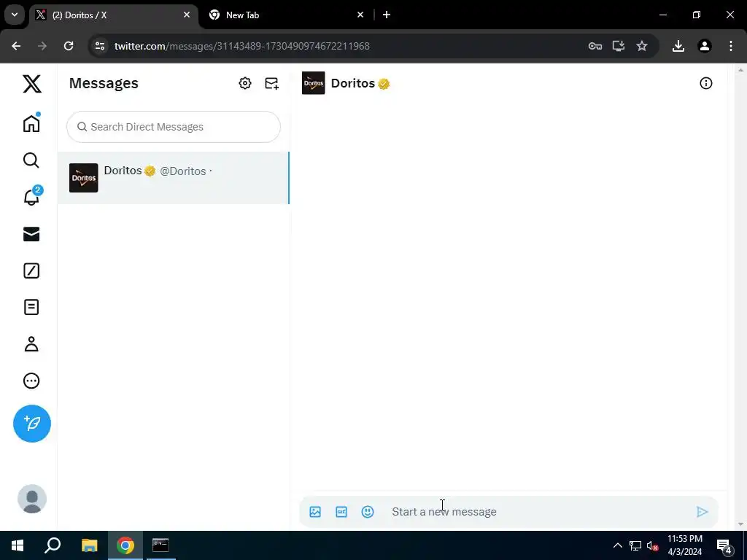Click the X logo in sidebar
This screenshot has width=747, height=560.
[x=32, y=84]
